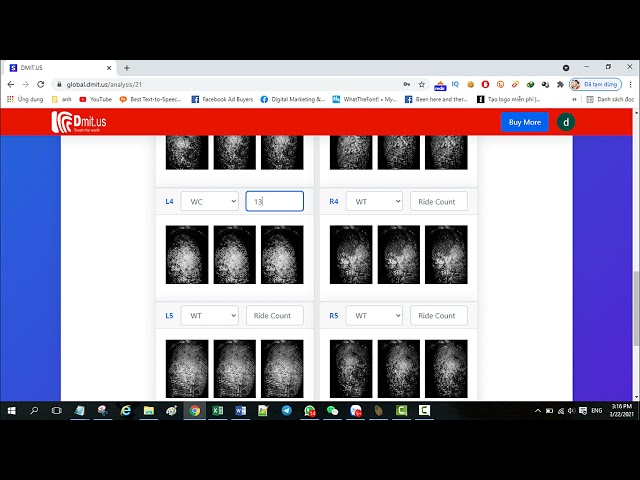
Task: Click the ENG language indicator
Action: 597,411
